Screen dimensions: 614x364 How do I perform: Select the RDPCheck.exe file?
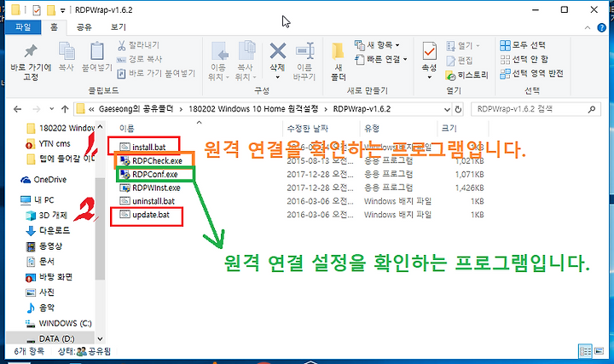(x=157, y=161)
